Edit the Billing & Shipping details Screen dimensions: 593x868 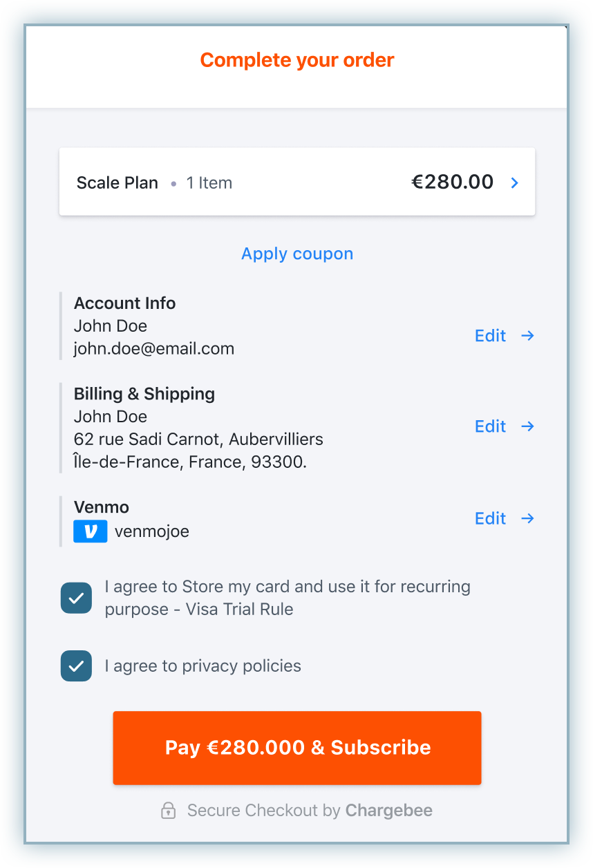click(490, 426)
